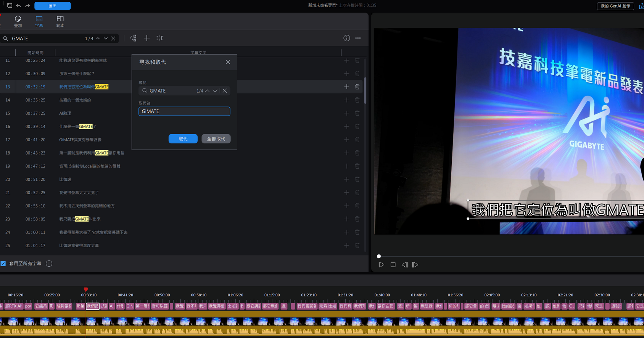Click the 取代為 input field
Screen dimensions: 644x338
click(184, 111)
